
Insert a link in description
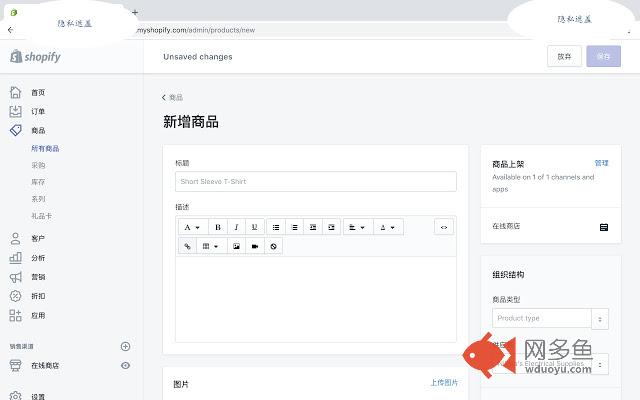187,247
